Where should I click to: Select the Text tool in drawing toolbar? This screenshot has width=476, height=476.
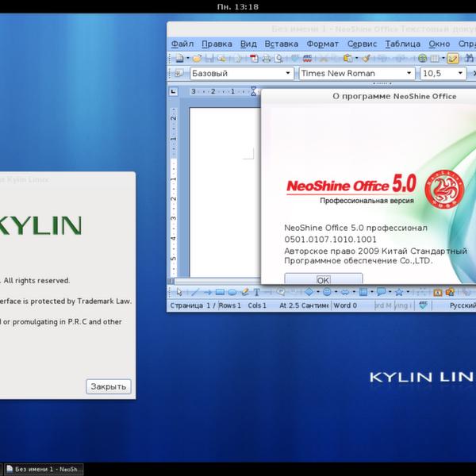tap(256, 292)
